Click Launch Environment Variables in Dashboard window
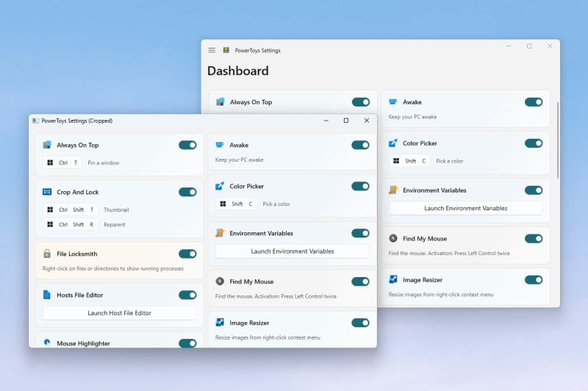 point(465,208)
